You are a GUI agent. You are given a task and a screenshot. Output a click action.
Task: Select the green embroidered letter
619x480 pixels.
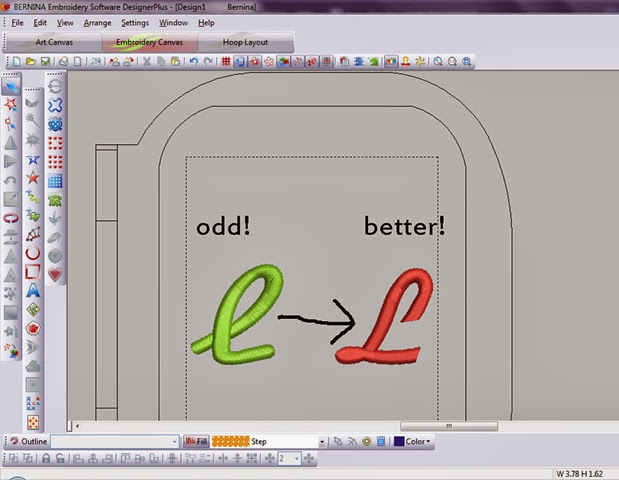coord(238,314)
